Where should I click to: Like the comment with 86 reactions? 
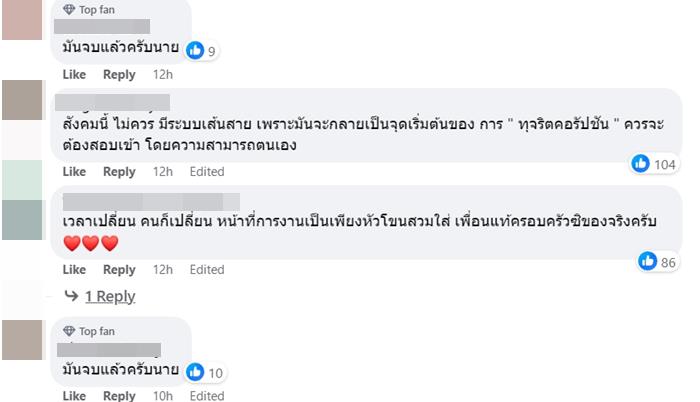[74, 269]
